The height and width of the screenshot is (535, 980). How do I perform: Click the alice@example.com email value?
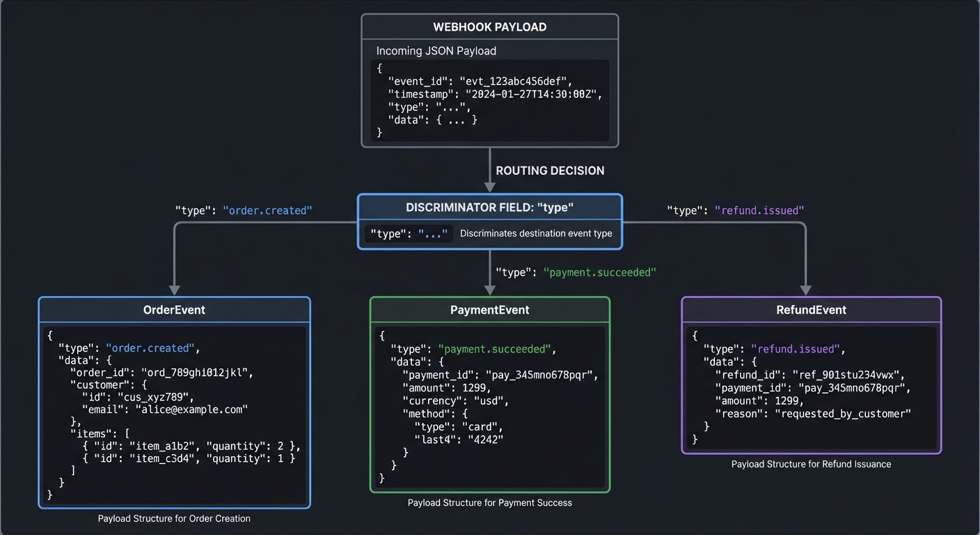pyautogui.click(x=191, y=409)
